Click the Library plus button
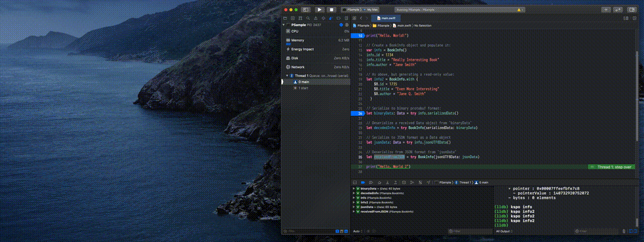 point(606,10)
